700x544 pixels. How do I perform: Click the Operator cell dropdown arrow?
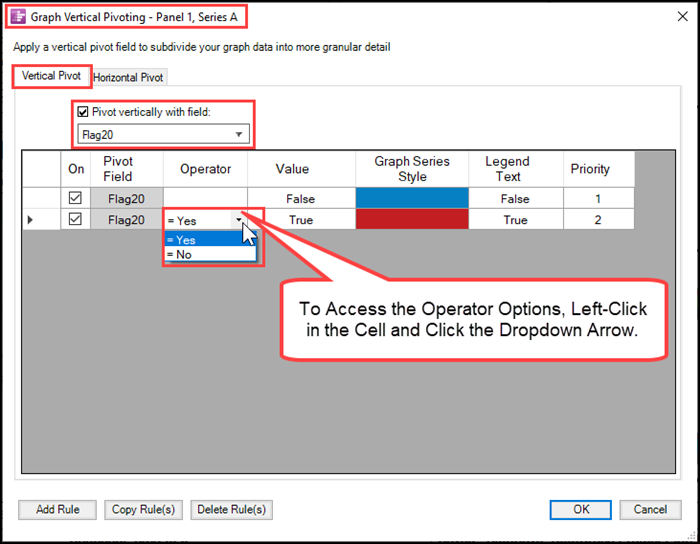click(x=239, y=220)
